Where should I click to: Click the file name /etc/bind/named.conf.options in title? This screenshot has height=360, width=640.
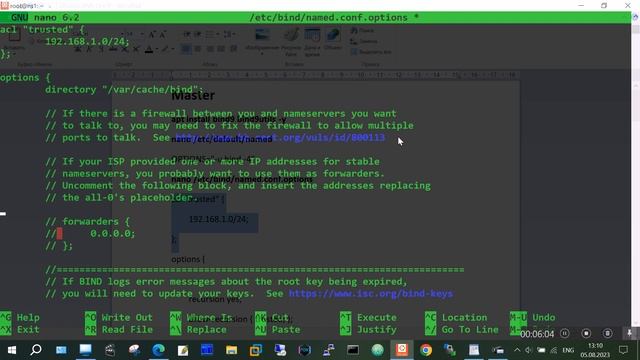(328, 18)
